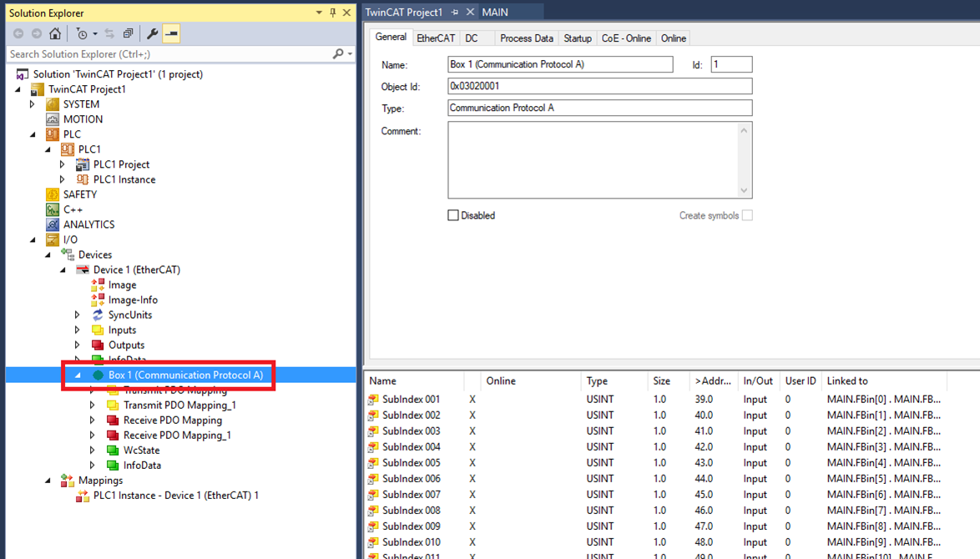Select the MOTION node icon
The height and width of the screenshot is (559, 980).
coord(53,119)
